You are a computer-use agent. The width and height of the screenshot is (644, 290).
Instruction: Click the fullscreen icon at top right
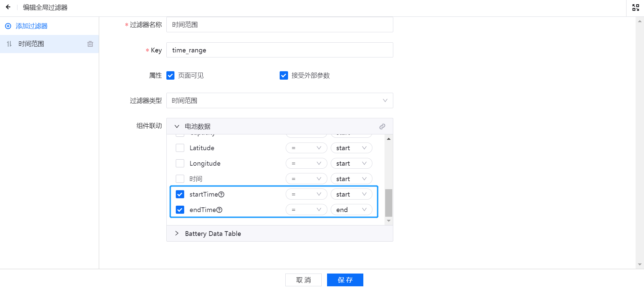pos(635,7)
